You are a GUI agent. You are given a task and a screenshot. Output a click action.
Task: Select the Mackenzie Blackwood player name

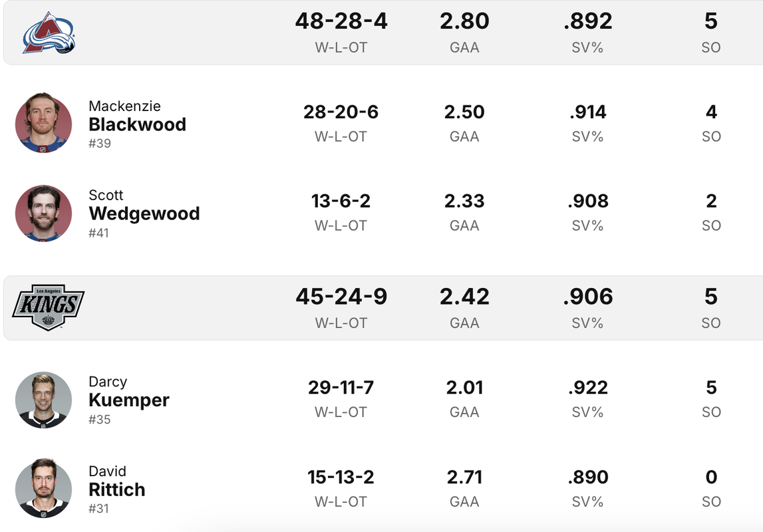click(x=137, y=116)
